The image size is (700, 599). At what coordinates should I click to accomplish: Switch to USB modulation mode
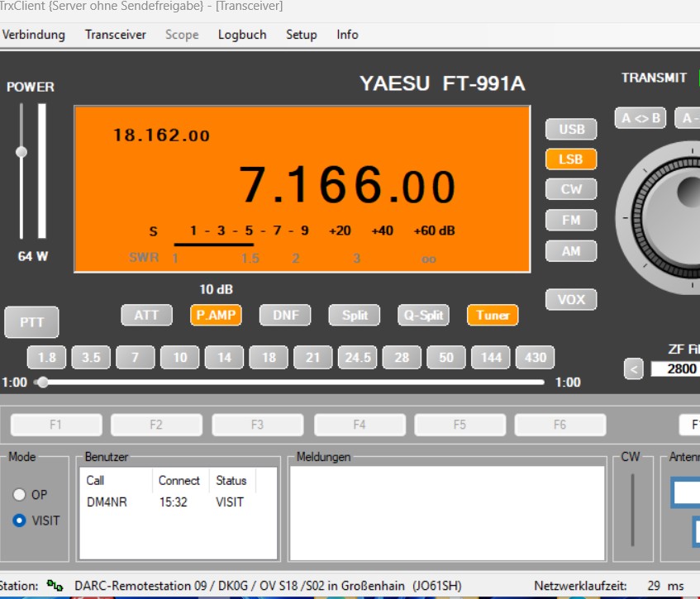point(571,129)
